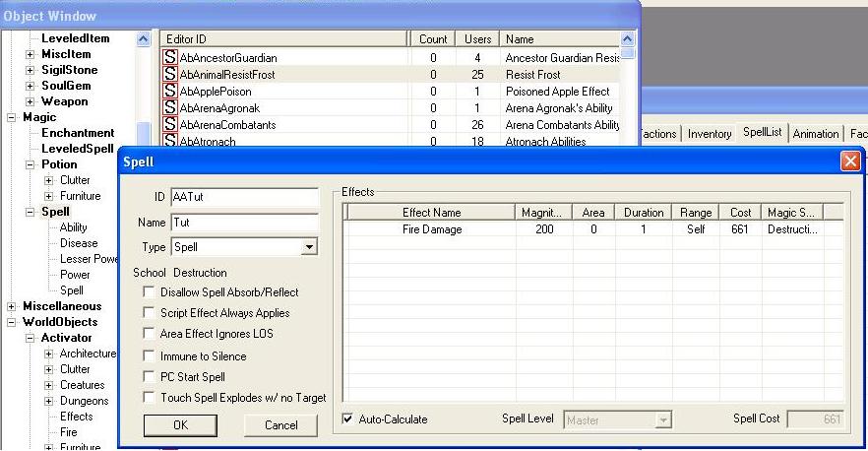Viewport: 868px width, 451px height.
Task: Click the spell icon beside AbAncestorGuardian
Action: [x=170, y=57]
